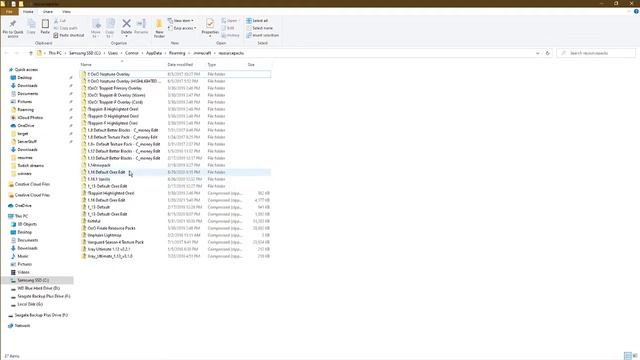This screenshot has height=360, width=640.
Task: Click the Copy to icon
Action: (x=110, y=24)
